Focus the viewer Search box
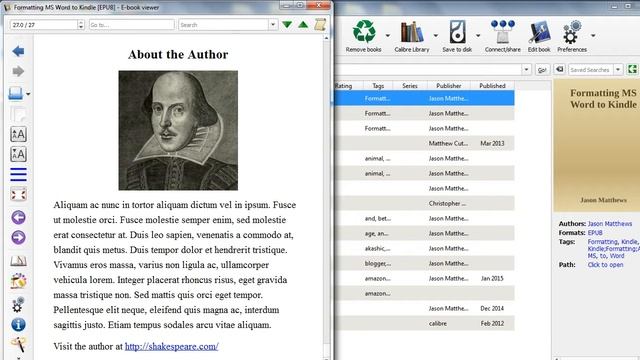This screenshot has height=360, width=640. coord(224,25)
